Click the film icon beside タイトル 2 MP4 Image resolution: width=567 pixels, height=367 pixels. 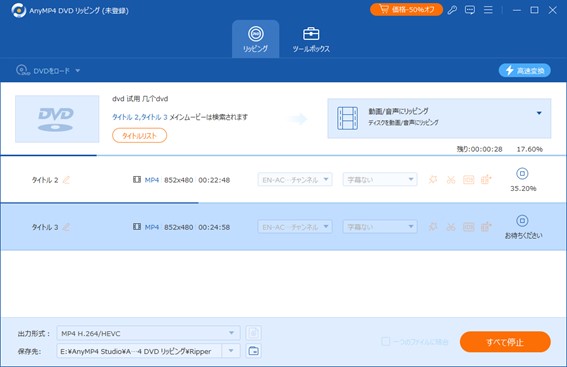[137, 179]
